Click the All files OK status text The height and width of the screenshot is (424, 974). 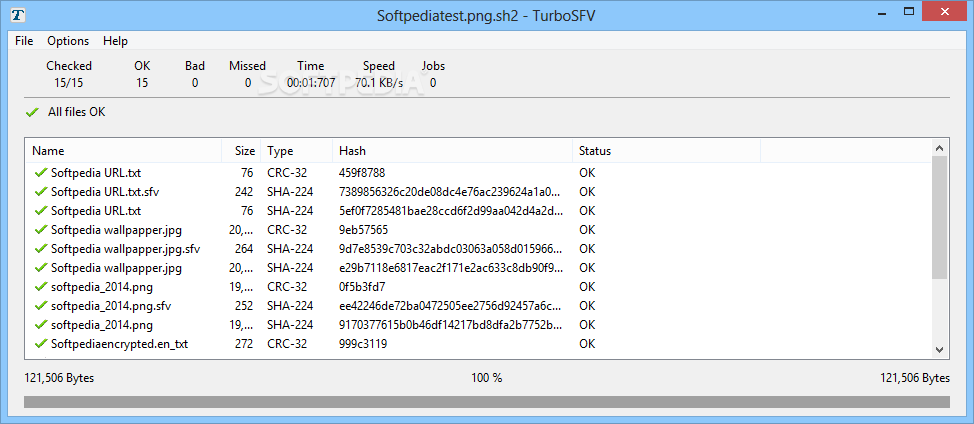tap(76, 112)
